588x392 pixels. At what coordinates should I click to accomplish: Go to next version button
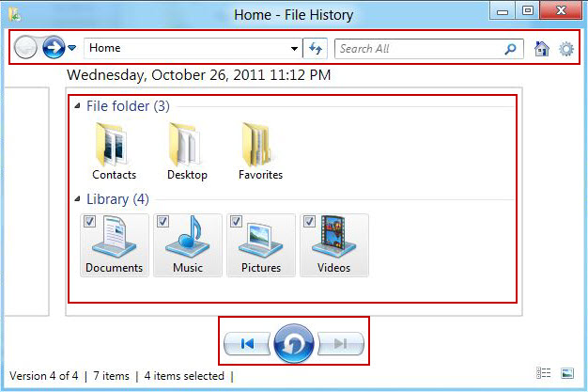point(341,343)
